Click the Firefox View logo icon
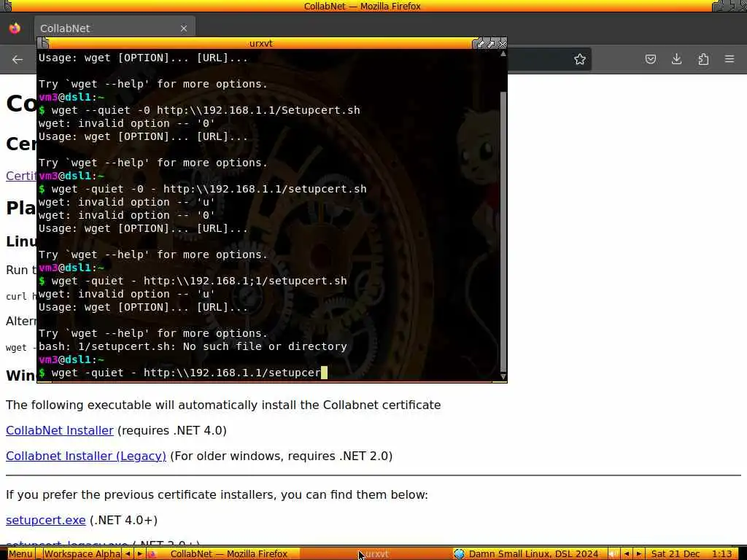 (15, 28)
